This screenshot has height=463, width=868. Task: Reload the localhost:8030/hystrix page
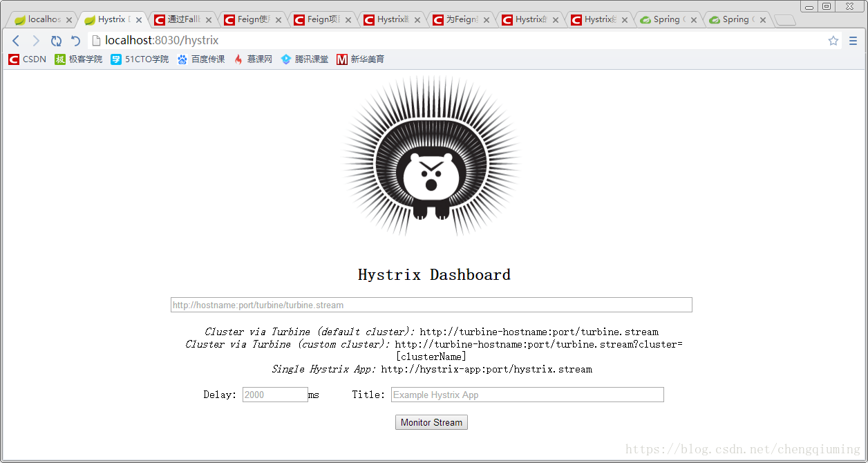coord(56,41)
